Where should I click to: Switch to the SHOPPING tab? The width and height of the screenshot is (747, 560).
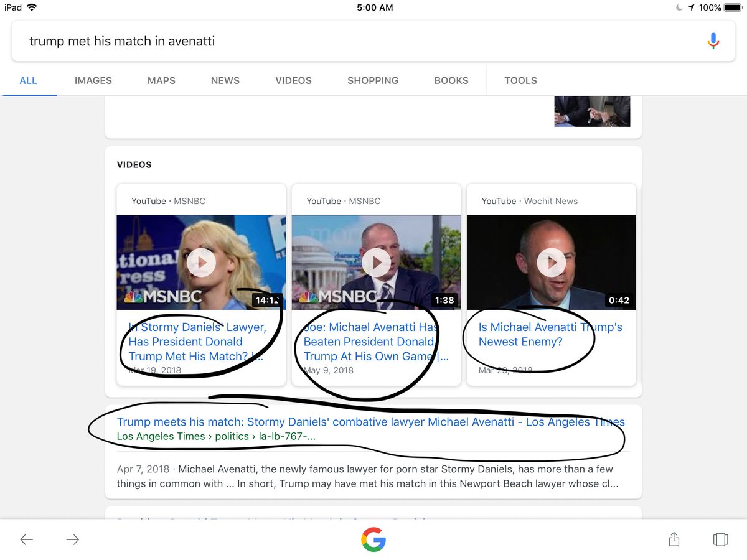(373, 80)
